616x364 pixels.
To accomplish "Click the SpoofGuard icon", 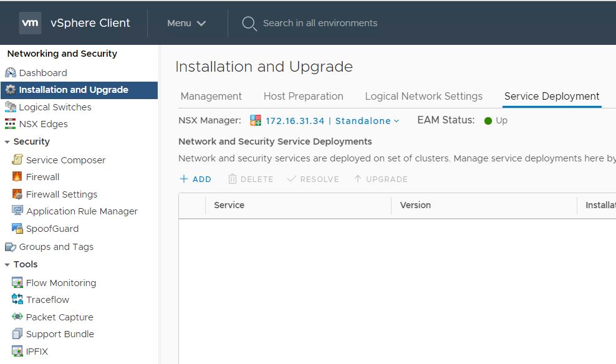I will (17, 229).
